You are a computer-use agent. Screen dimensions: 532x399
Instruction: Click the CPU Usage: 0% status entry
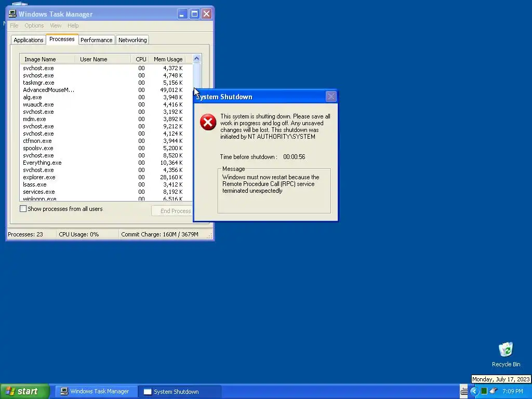tap(79, 234)
